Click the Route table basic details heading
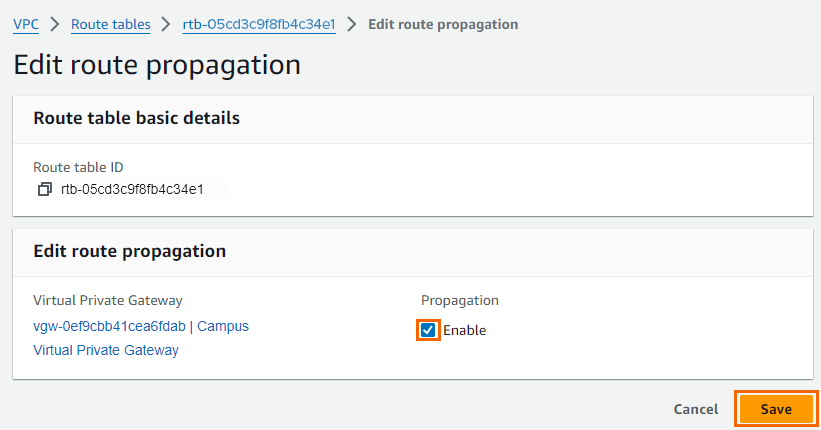This screenshot has width=821, height=430. point(137,118)
